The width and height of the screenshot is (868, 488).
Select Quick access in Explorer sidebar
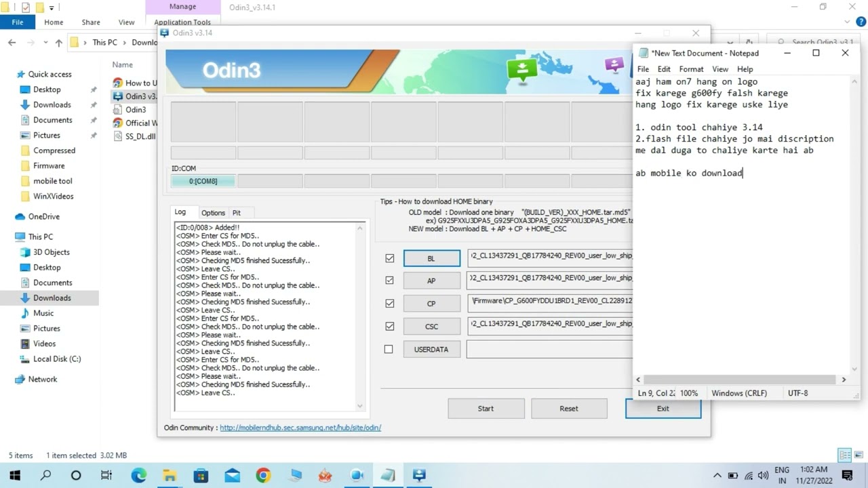pos(50,74)
